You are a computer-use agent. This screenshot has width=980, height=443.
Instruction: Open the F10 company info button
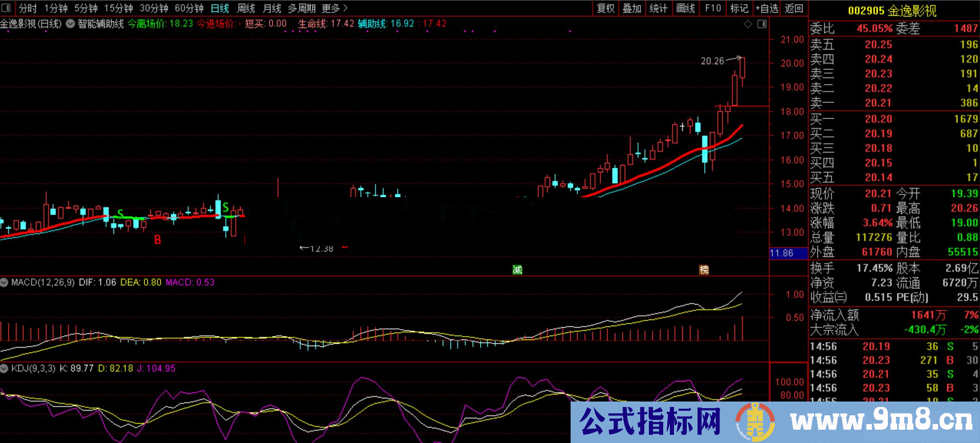713,8
